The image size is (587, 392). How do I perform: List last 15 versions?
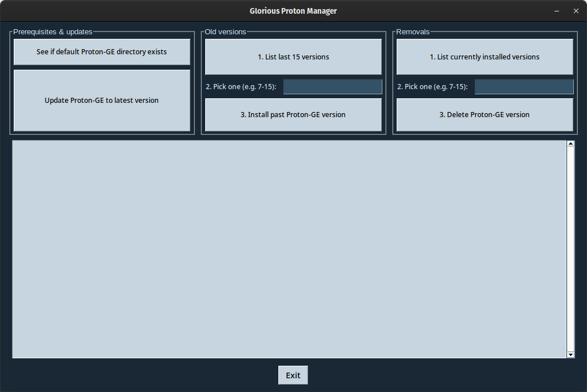(294, 57)
